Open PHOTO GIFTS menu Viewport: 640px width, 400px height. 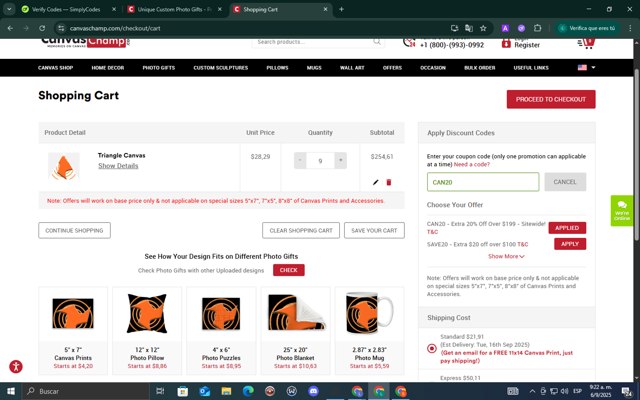159,68
